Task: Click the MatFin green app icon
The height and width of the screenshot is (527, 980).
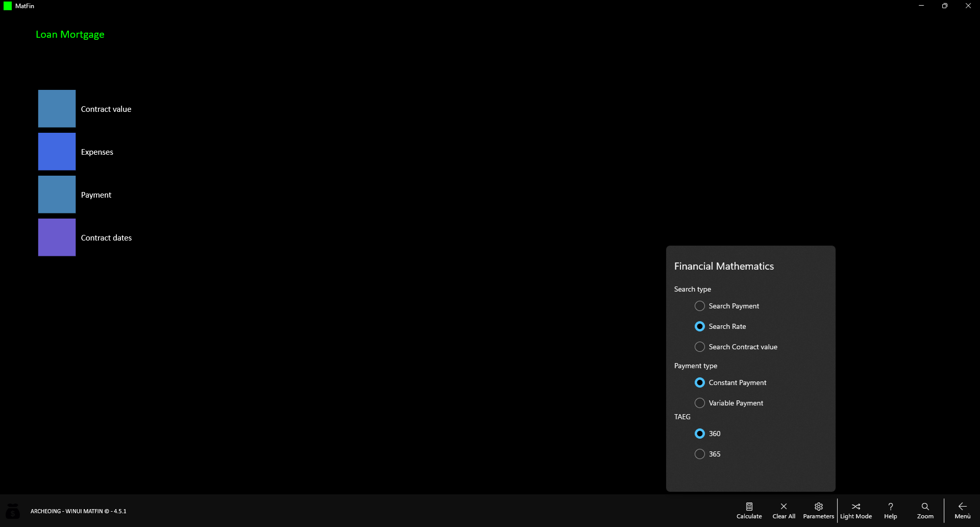Action: 8,6
